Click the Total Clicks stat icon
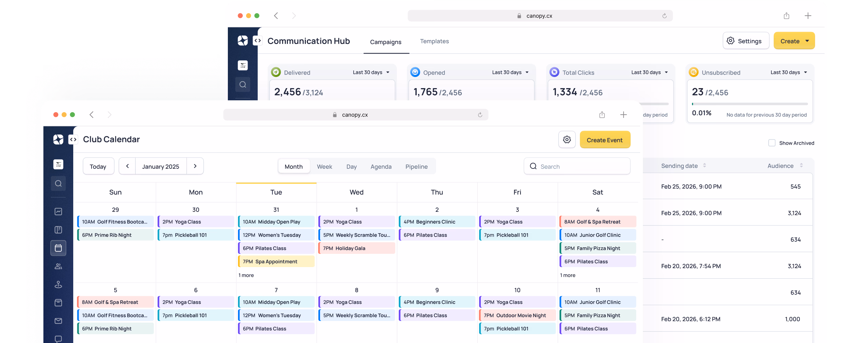Image resolution: width=868 pixels, height=343 pixels. [554, 72]
